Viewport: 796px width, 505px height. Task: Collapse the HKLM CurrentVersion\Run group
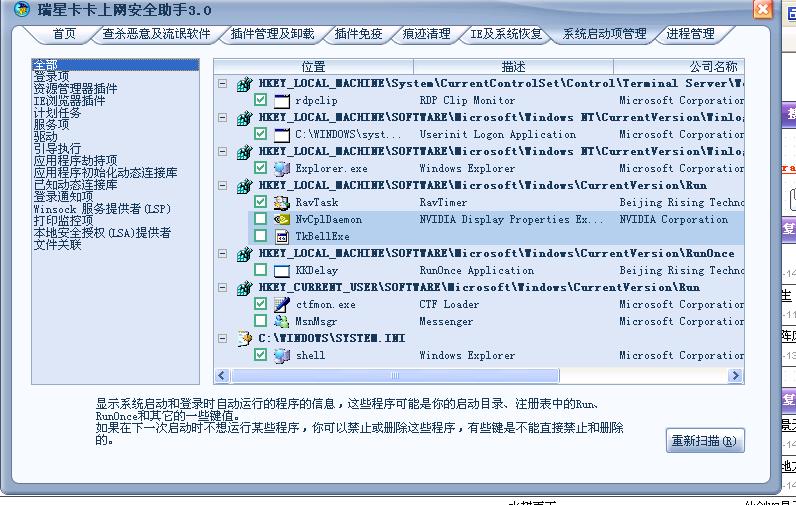point(222,185)
